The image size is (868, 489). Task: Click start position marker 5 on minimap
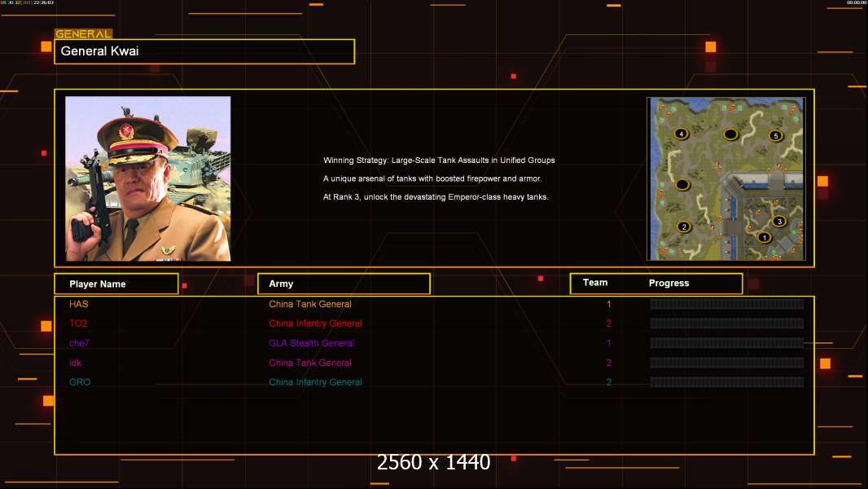(775, 135)
